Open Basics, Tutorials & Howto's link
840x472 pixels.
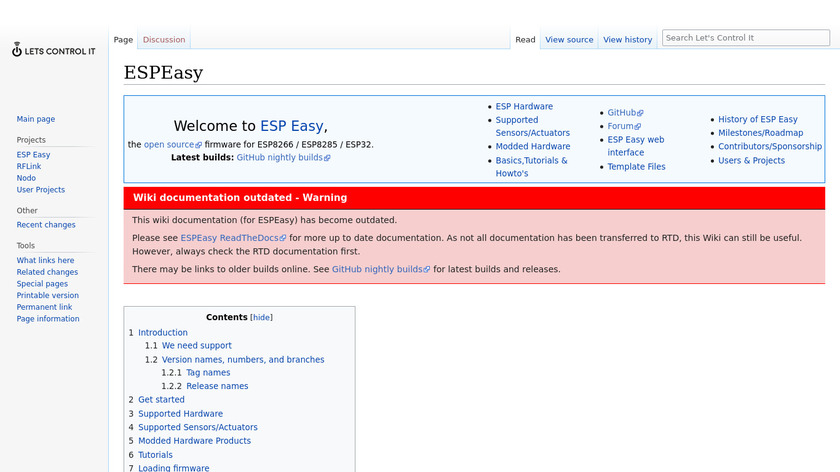tap(531, 167)
